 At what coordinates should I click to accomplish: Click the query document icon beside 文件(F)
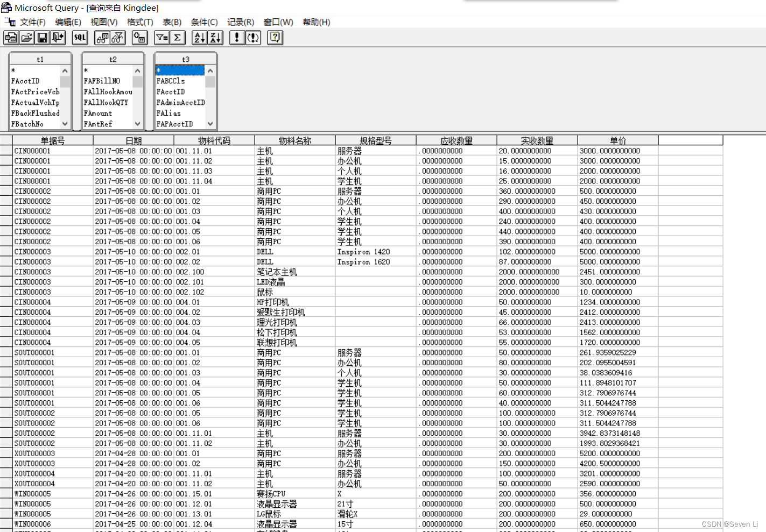point(10,22)
